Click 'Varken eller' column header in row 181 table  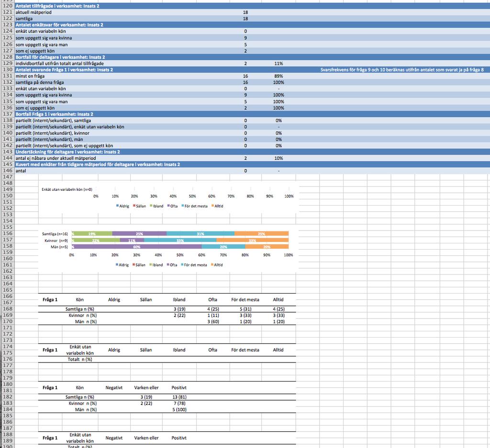146,387
